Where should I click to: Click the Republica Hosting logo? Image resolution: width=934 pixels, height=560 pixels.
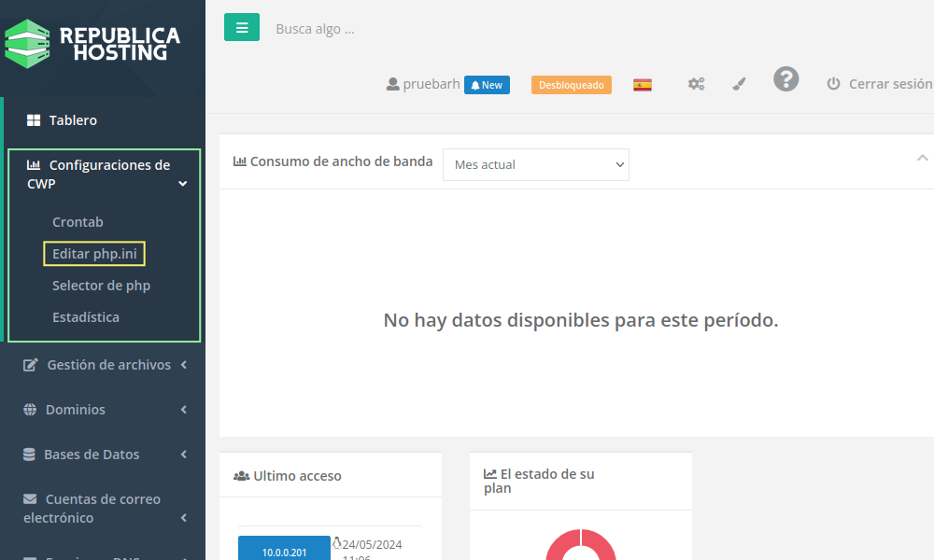click(93, 44)
